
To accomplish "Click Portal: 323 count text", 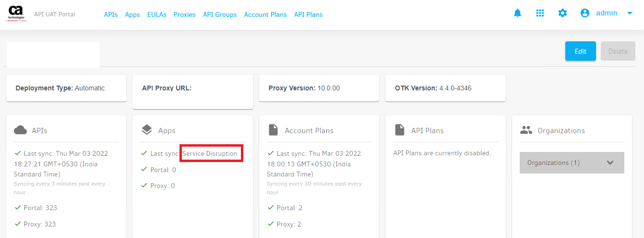I will click(x=40, y=208).
